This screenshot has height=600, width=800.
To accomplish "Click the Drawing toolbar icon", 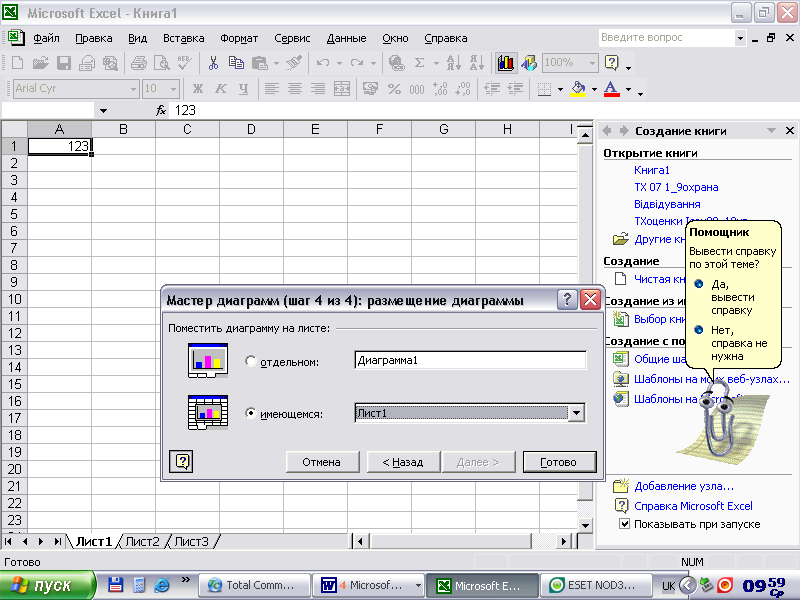I will (529, 63).
